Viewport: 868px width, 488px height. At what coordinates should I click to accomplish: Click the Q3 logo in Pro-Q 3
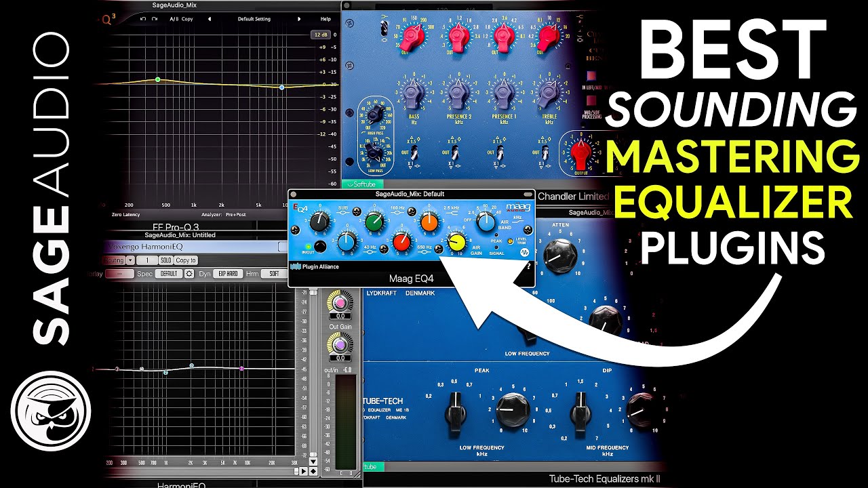pyautogui.click(x=108, y=20)
